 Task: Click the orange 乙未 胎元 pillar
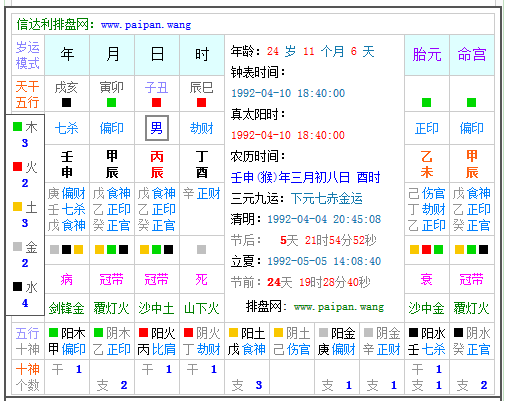(427, 164)
